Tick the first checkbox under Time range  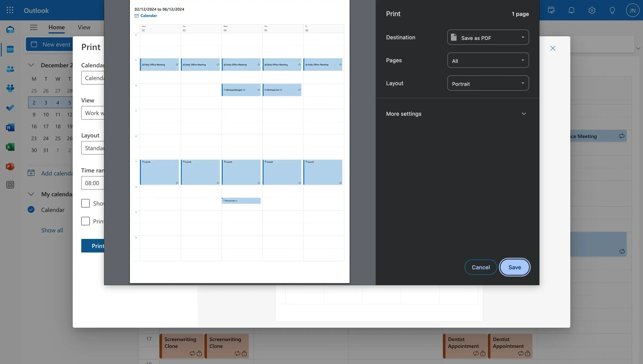coord(85,203)
